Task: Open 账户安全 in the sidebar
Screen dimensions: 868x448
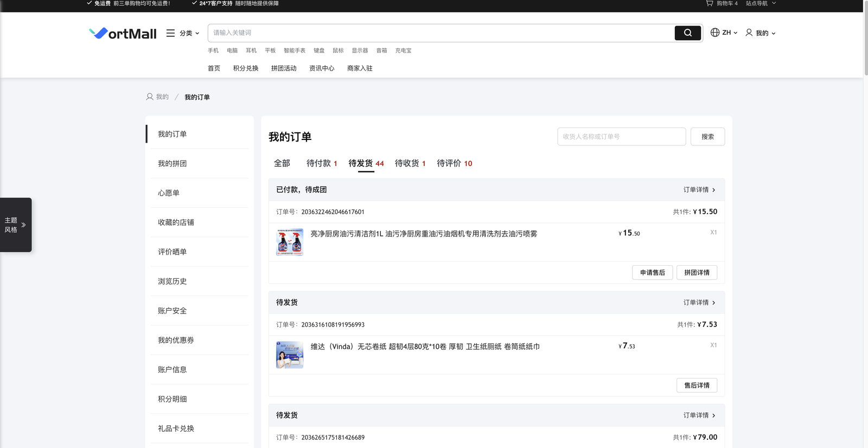Action: (172, 311)
